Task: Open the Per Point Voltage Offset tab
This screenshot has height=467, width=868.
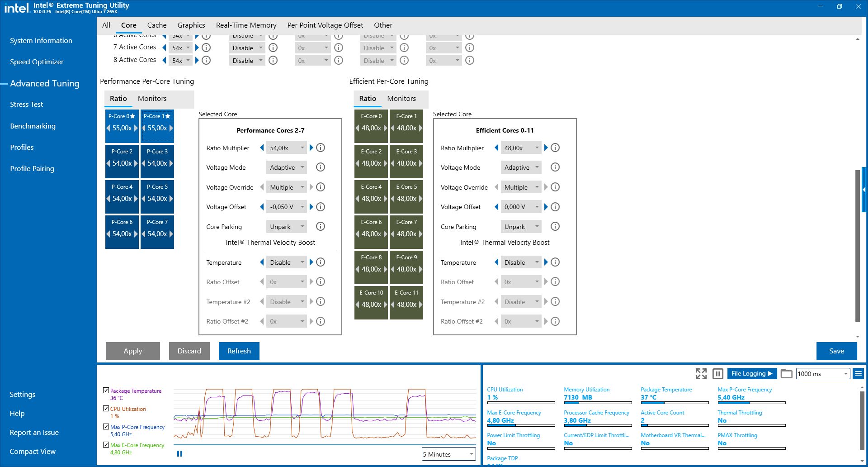Action: tap(325, 25)
